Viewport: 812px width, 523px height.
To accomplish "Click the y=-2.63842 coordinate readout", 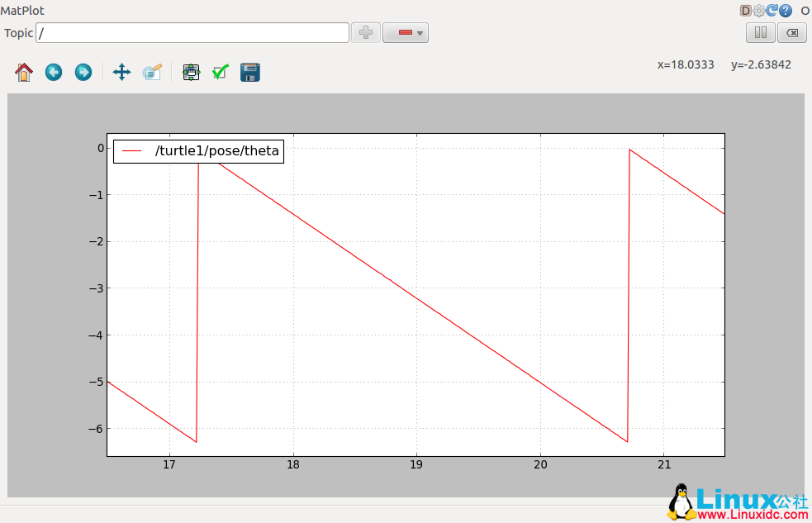I will 761,64.
